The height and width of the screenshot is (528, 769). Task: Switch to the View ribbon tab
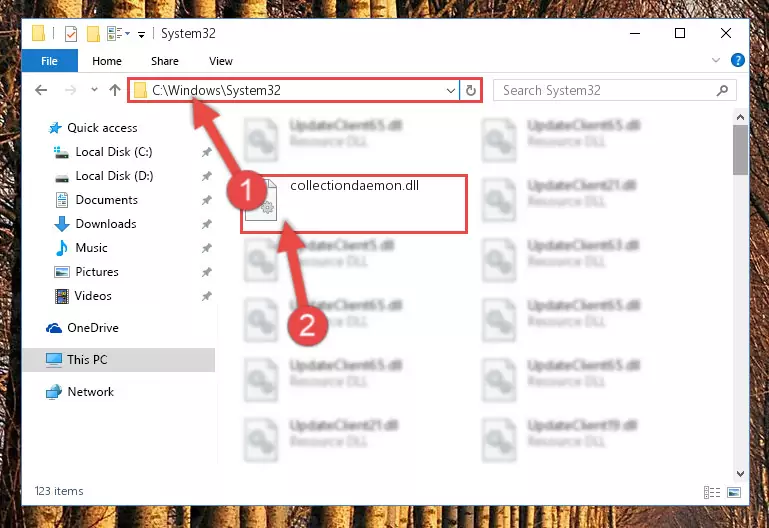tap(221, 61)
